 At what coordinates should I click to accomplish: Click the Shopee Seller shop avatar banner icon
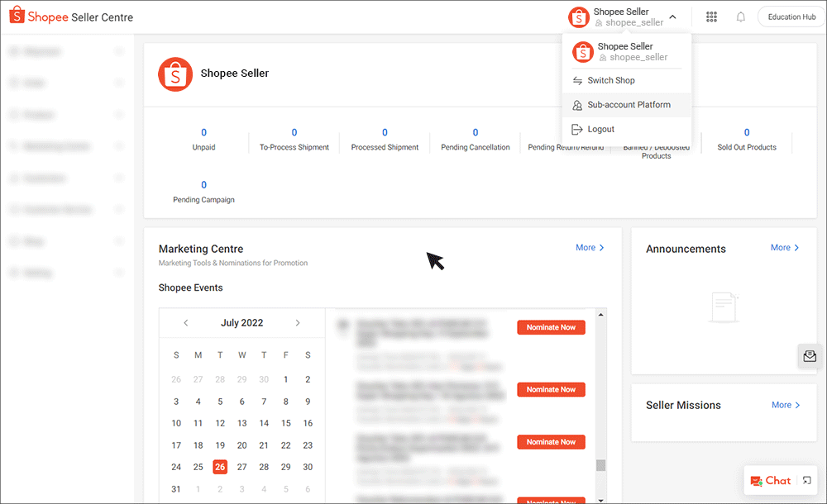click(x=175, y=74)
